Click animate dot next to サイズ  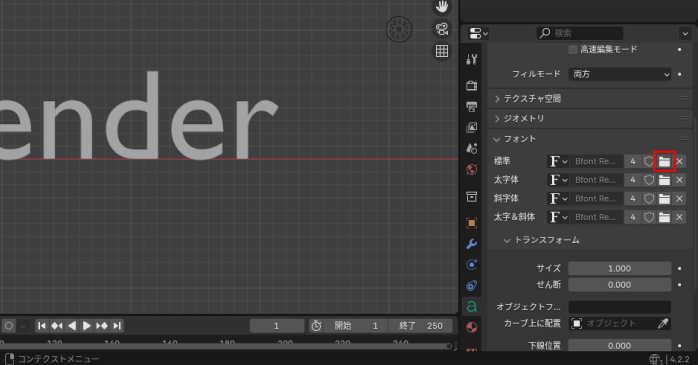click(679, 268)
